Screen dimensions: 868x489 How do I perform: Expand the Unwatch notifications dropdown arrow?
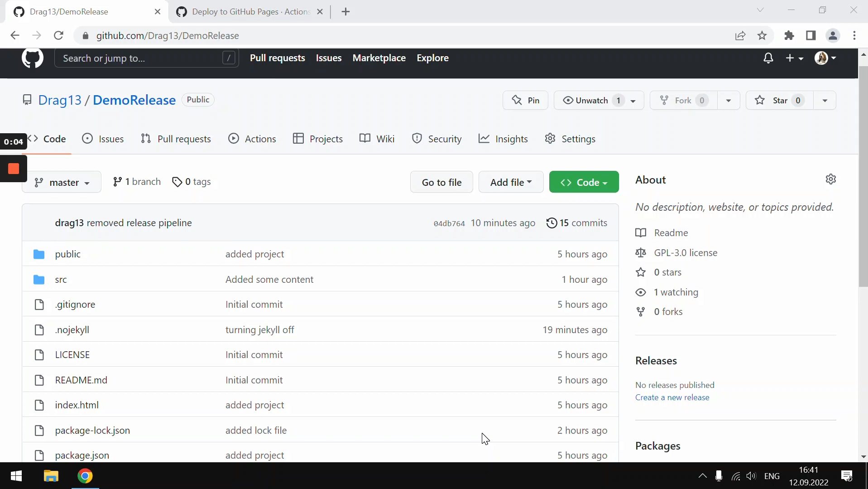[633, 101]
